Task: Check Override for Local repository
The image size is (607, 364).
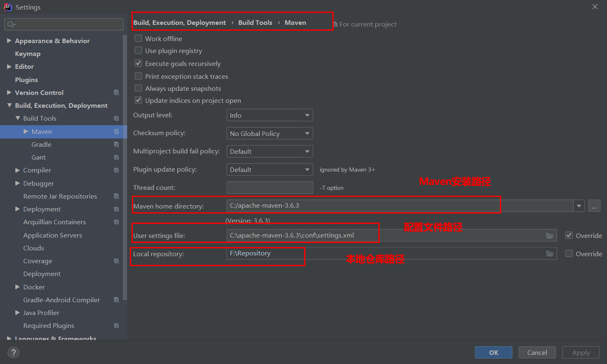Action: (569, 253)
